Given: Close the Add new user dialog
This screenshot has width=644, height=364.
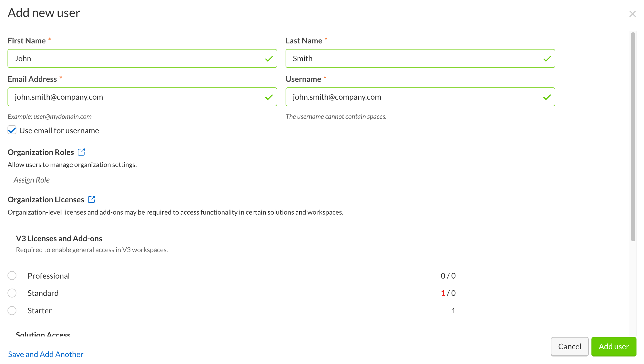Looking at the screenshot, I should tap(633, 13).
